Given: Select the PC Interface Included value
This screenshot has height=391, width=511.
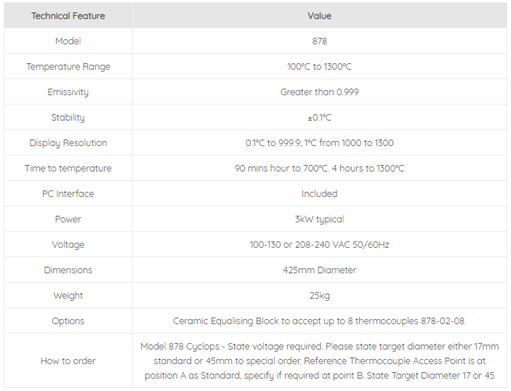Looking at the screenshot, I should (319, 194).
